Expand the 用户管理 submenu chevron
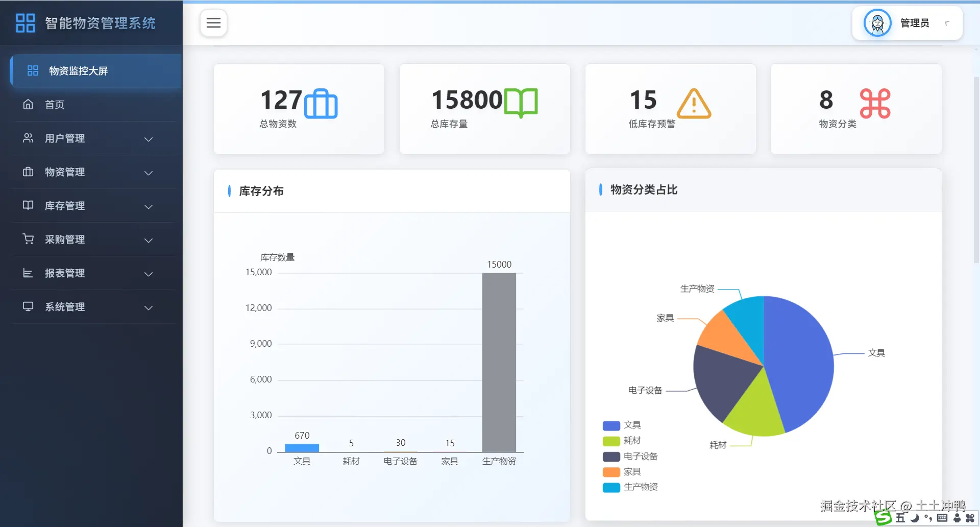The image size is (980, 527). coord(149,139)
